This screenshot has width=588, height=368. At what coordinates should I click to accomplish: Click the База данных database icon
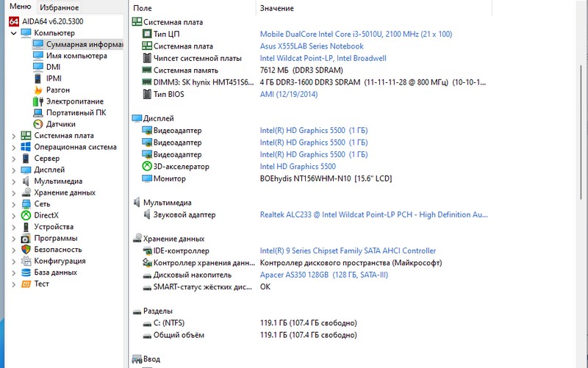(26, 272)
